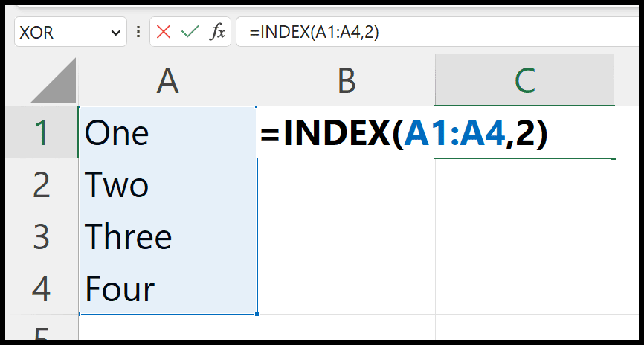The width and height of the screenshot is (644, 345).
Task: Open the Insert Function fx dialog
Action: tap(217, 32)
